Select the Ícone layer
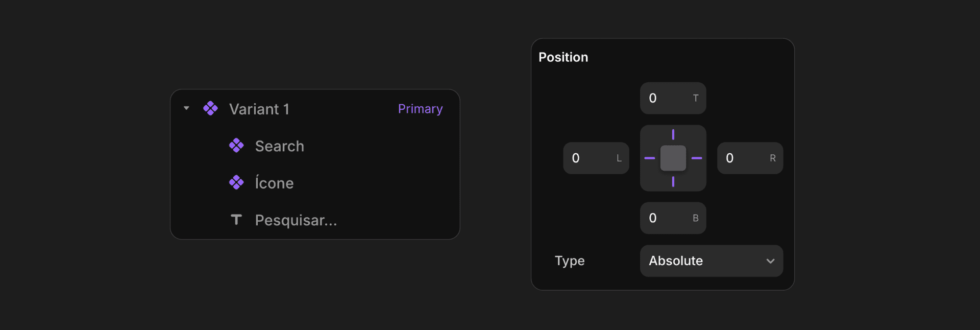This screenshot has height=330, width=980. click(x=315, y=183)
